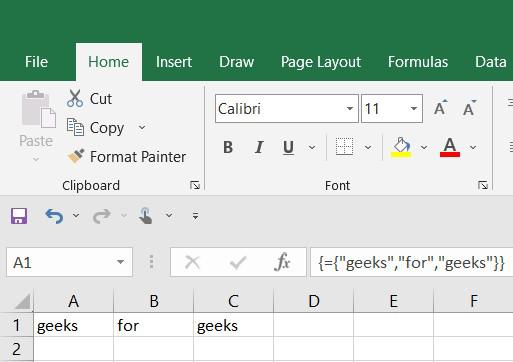
Task: Decrease the font size
Action: click(x=469, y=108)
